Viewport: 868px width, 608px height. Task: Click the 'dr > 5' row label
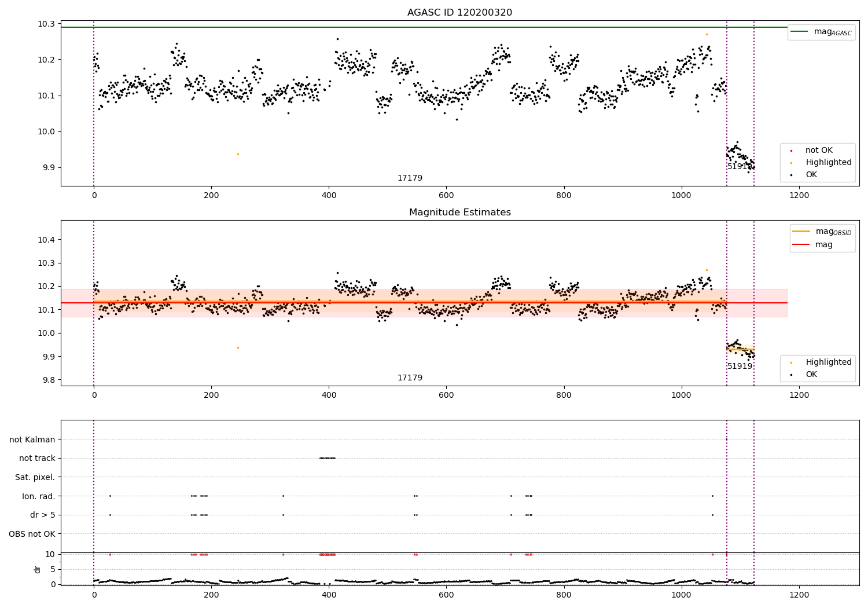43,515
